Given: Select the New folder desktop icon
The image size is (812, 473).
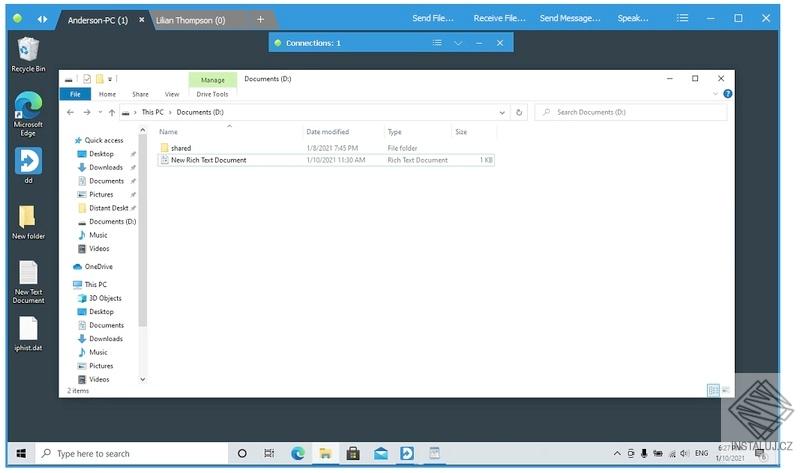Looking at the screenshot, I should click(28, 222).
